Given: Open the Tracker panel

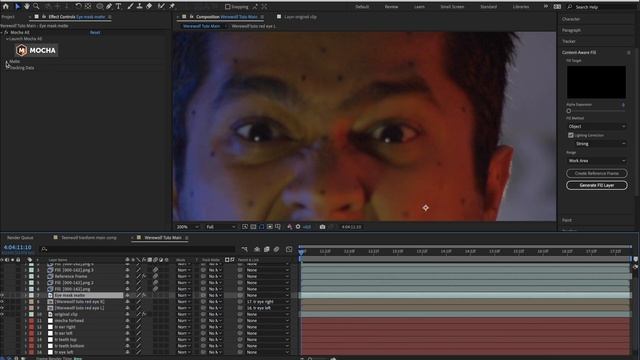Looking at the screenshot, I should coord(569,41).
